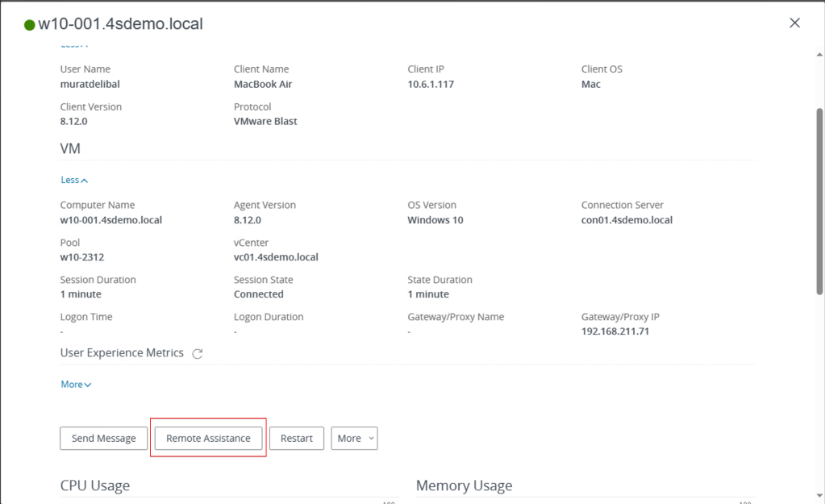Click the vertical scrollbar on the right
Image resolution: width=825 pixels, height=504 pixels.
click(x=819, y=242)
